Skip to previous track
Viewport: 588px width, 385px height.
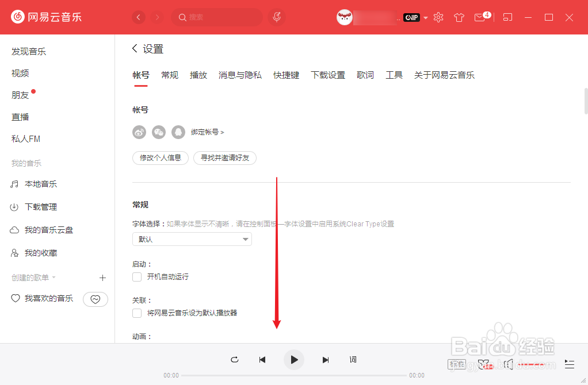262,360
